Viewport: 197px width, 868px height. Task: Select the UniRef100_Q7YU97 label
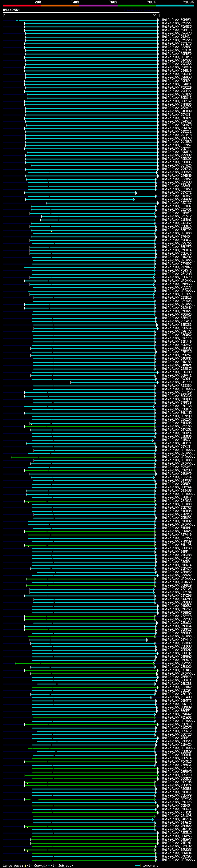(177, 264)
